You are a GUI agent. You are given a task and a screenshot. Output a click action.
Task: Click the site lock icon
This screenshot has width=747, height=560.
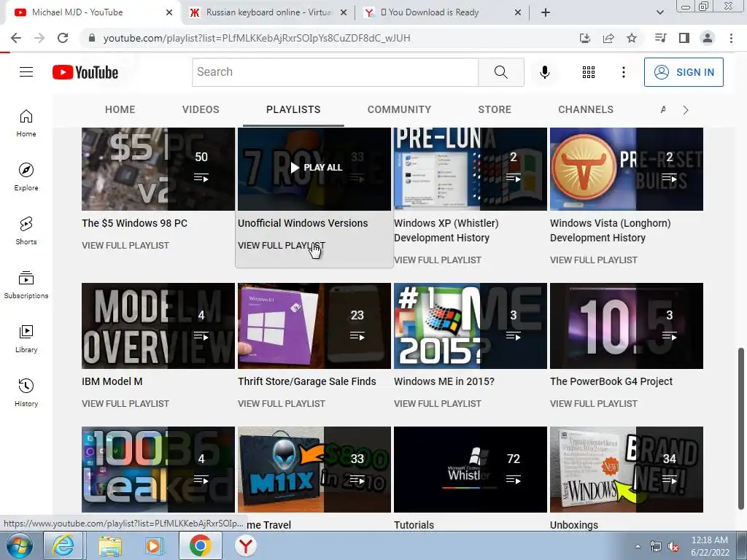point(92,38)
